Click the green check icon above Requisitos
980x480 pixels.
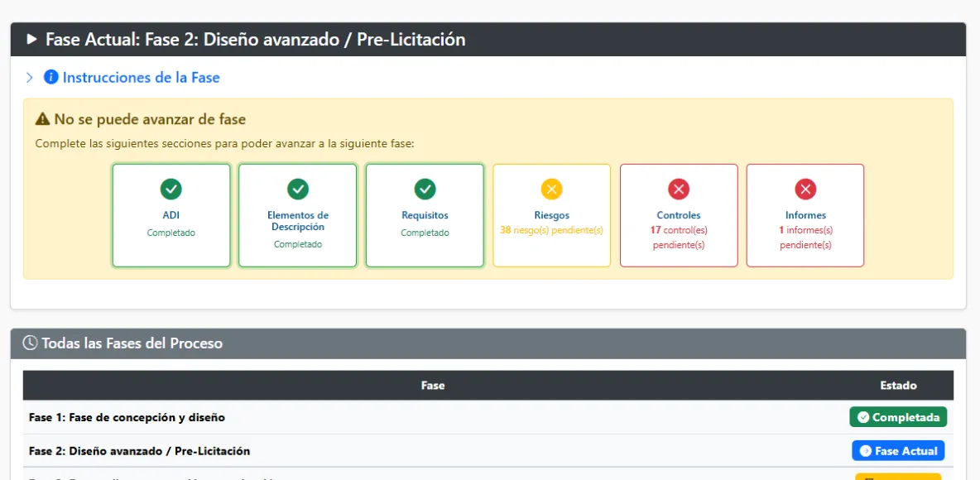tap(425, 190)
